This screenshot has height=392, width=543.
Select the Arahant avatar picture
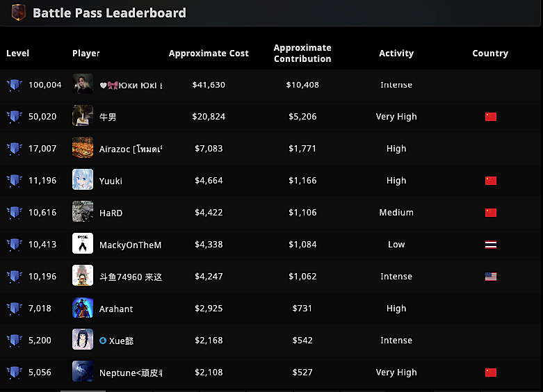tap(83, 308)
